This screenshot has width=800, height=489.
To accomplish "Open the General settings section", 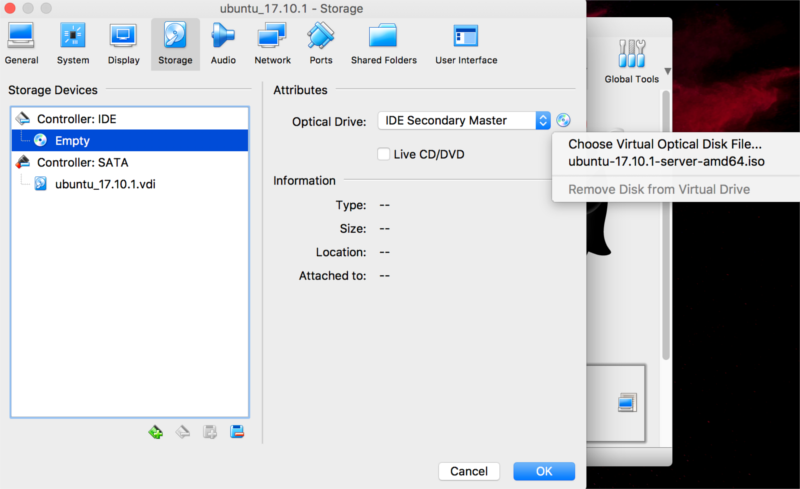I will pyautogui.click(x=21, y=43).
